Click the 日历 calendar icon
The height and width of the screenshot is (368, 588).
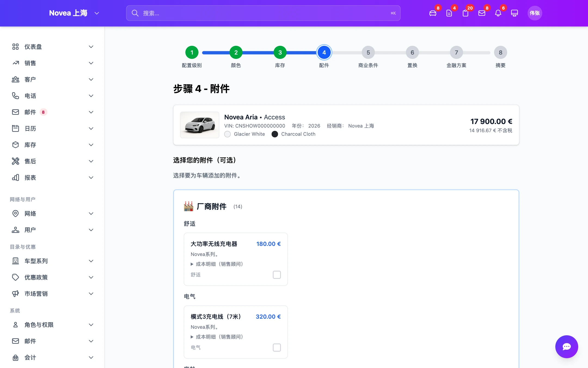16,128
